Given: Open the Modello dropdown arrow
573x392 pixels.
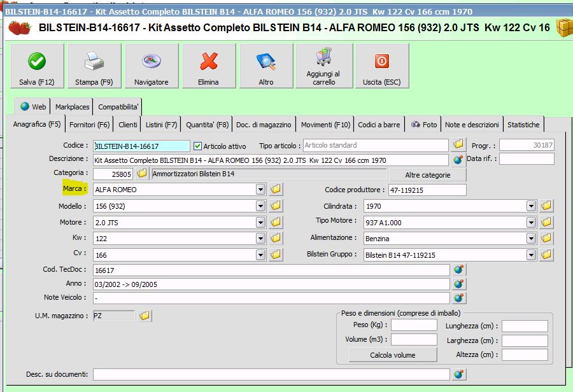Looking at the screenshot, I should 260,206.
